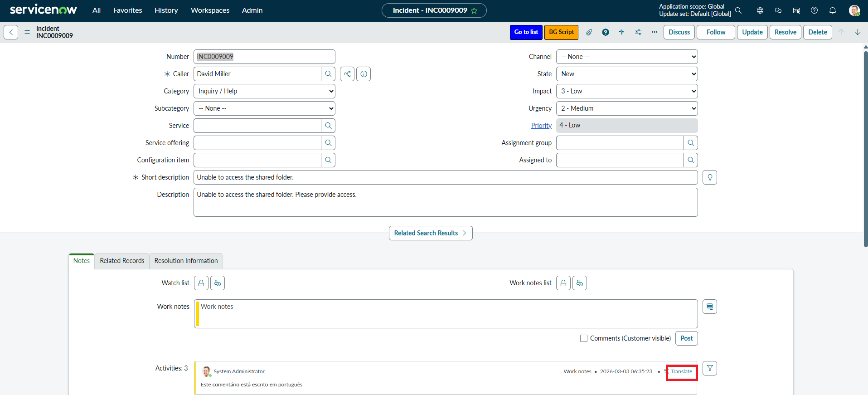Image resolution: width=868 pixels, height=395 pixels.
Task: Click lightbulb suggestion icon beside Short description
Action: [x=710, y=177]
